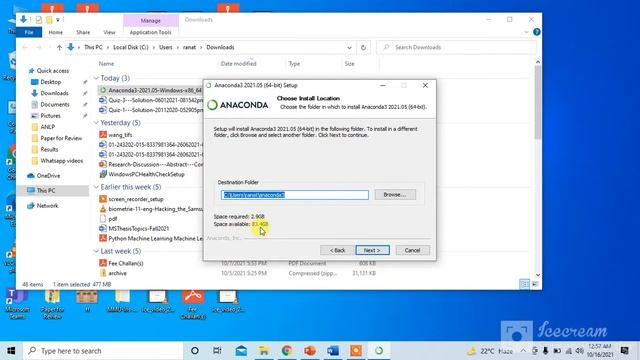Sort by the Size column header

[349, 64]
